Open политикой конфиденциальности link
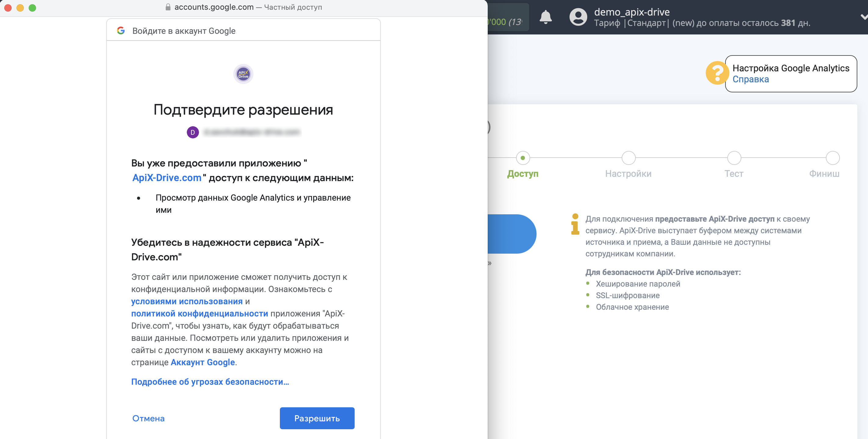 [200, 313]
